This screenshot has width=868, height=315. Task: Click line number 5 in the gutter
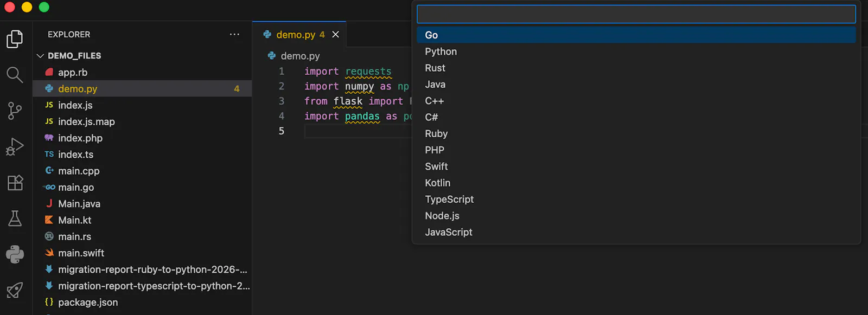click(282, 131)
